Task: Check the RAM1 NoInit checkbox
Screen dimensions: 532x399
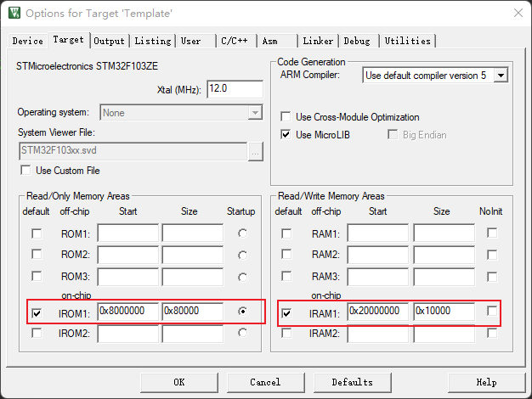Action: click(x=492, y=233)
